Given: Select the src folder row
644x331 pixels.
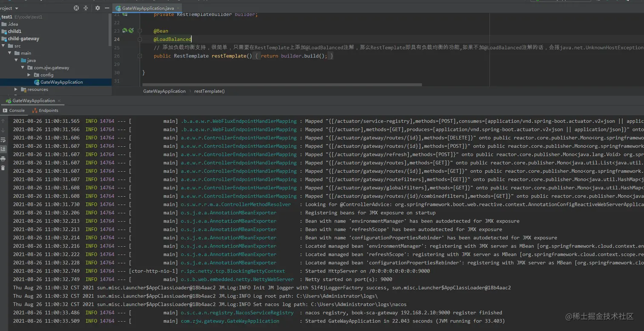Looking at the screenshot, I should pos(56,46).
